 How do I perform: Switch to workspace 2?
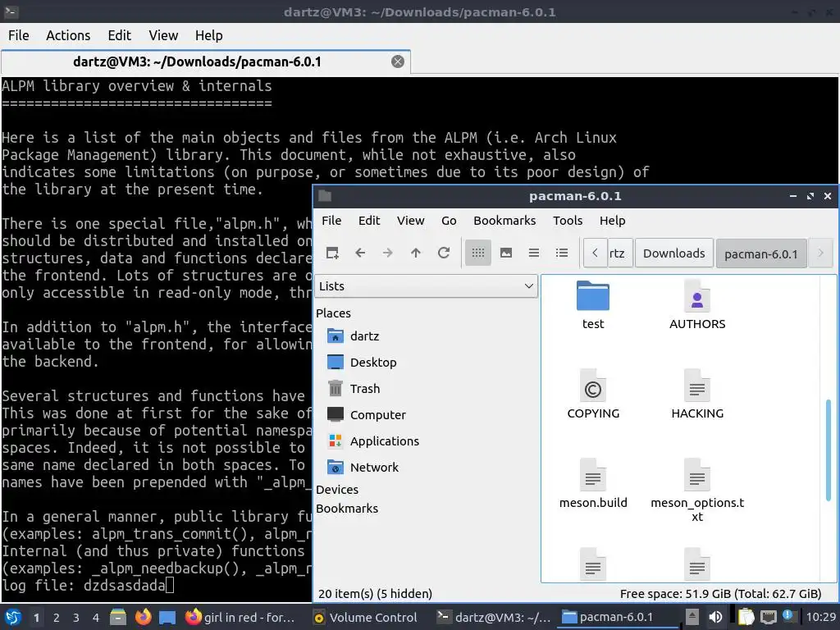coord(57,618)
